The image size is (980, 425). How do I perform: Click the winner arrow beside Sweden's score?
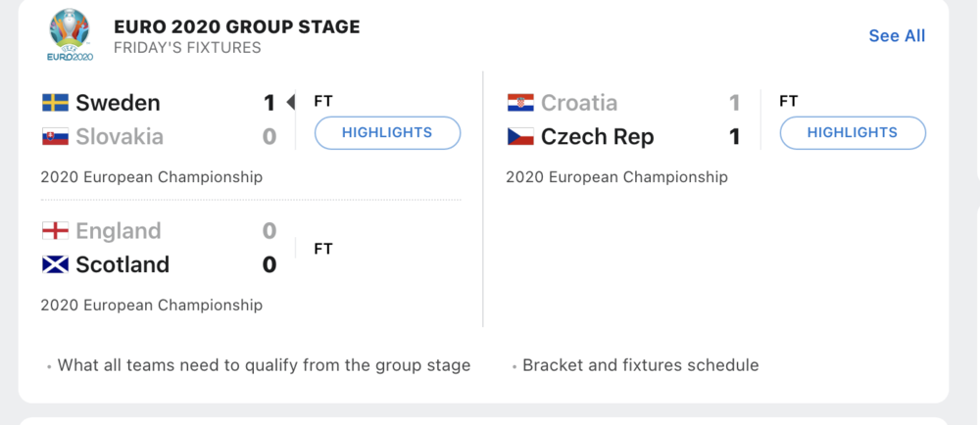click(x=290, y=102)
